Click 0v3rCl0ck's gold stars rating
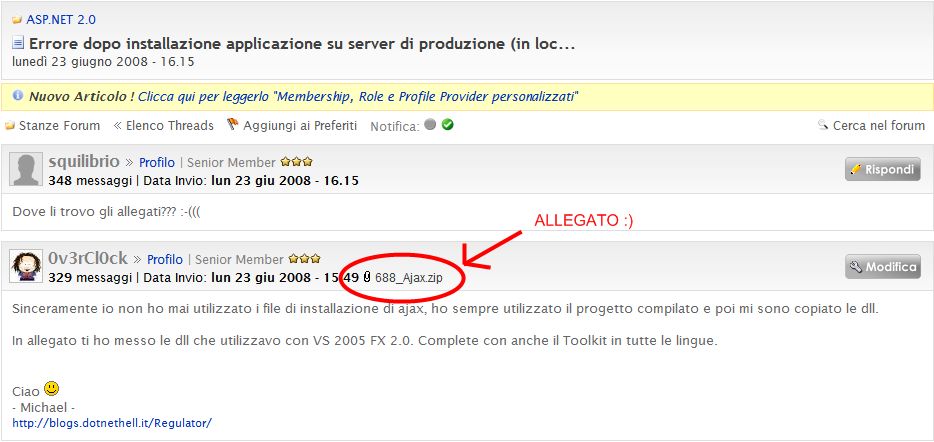 tap(304, 259)
